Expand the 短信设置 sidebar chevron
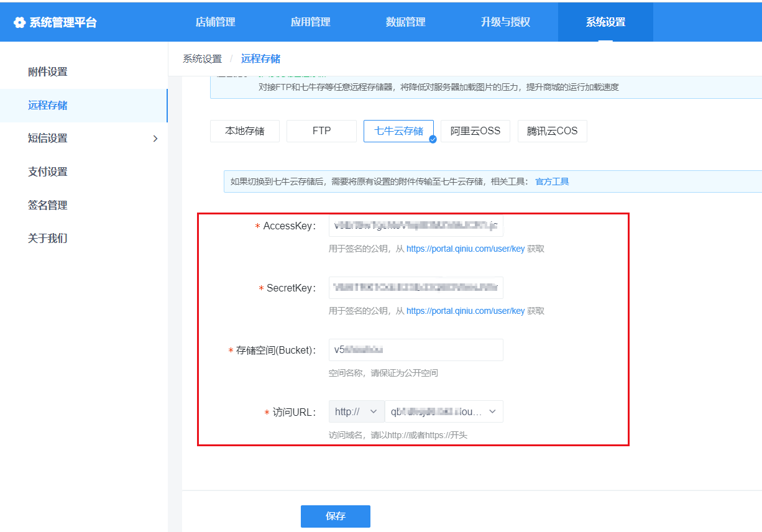 (155, 139)
